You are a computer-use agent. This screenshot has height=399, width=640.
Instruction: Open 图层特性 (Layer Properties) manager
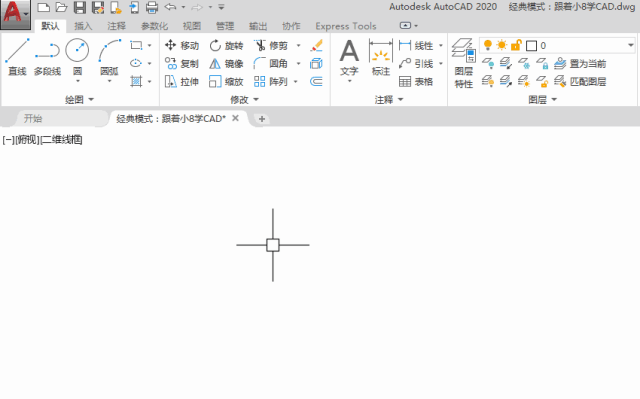point(464,63)
